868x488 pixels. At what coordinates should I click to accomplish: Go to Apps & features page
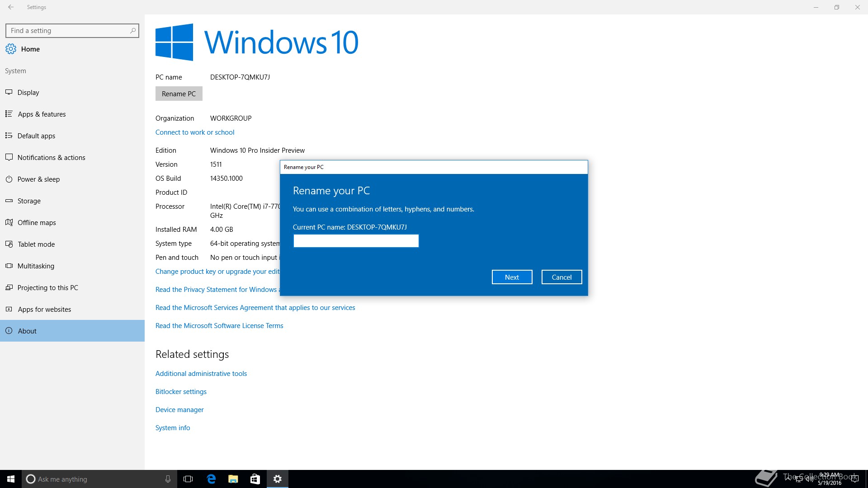72,114
